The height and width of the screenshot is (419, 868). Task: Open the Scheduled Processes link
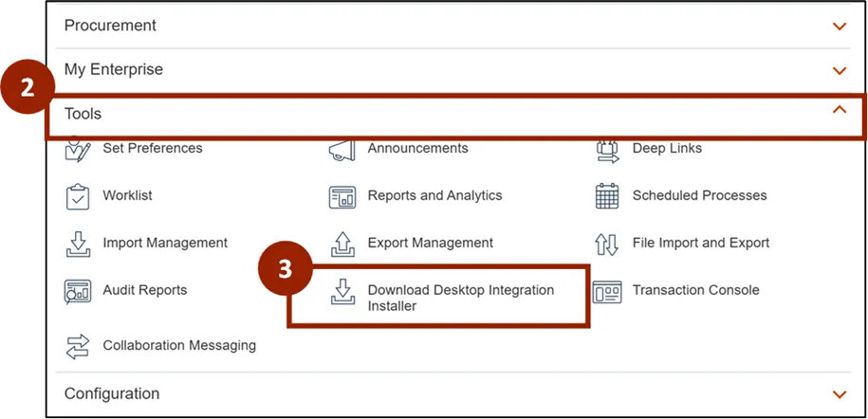699,195
